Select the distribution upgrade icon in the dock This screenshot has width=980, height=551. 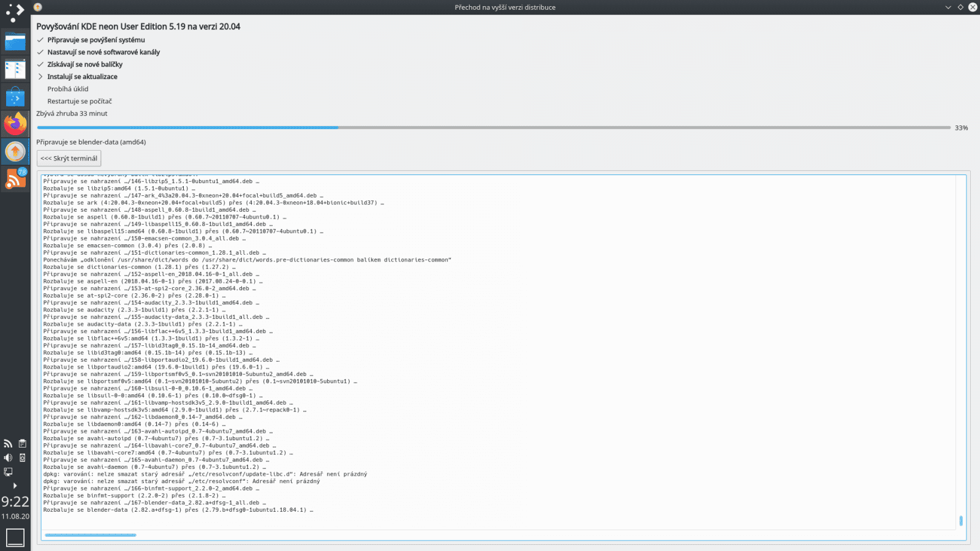[x=15, y=151]
